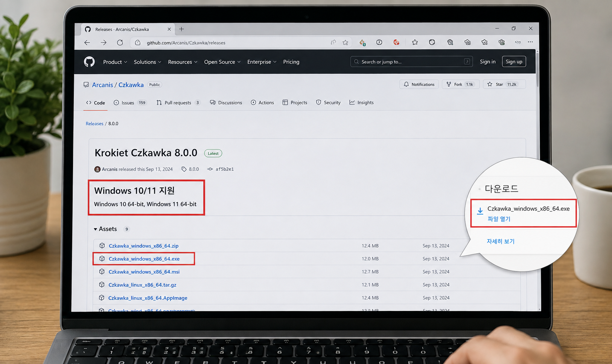Open the 8.0.0 tag link
This screenshot has height=364, width=612.
tap(190, 169)
